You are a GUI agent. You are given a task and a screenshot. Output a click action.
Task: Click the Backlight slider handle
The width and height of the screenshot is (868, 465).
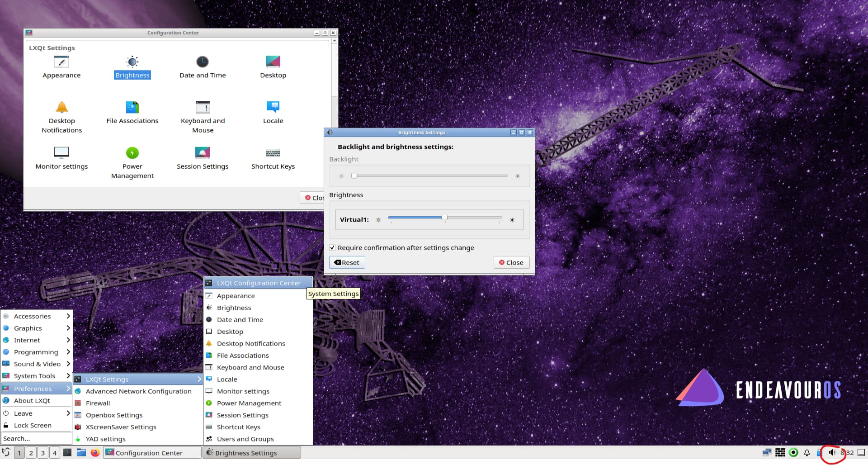tap(354, 176)
